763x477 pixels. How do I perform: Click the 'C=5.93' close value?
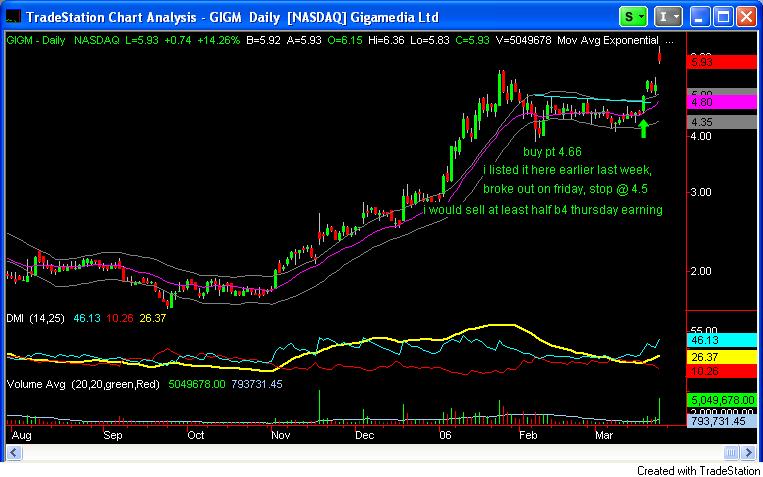point(472,41)
